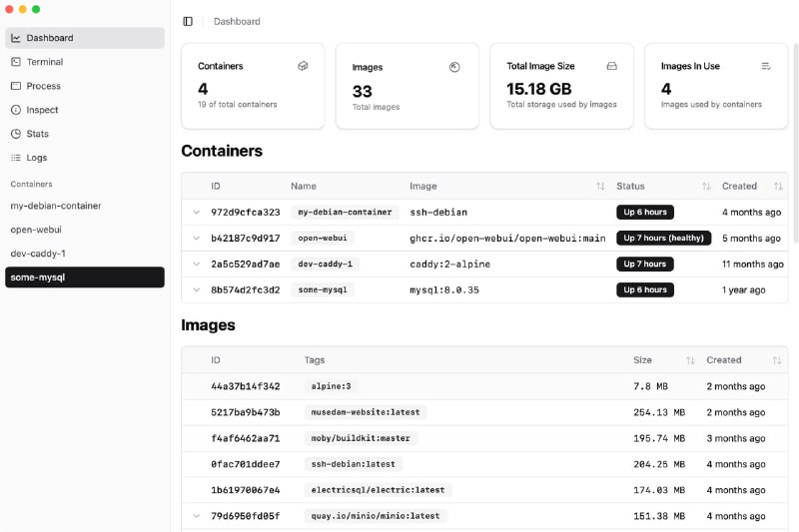799x532 pixels.
Task: Select dev-caddy-1 in sidebar containers list
Action: pyautogui.click(x=38, y=254)
